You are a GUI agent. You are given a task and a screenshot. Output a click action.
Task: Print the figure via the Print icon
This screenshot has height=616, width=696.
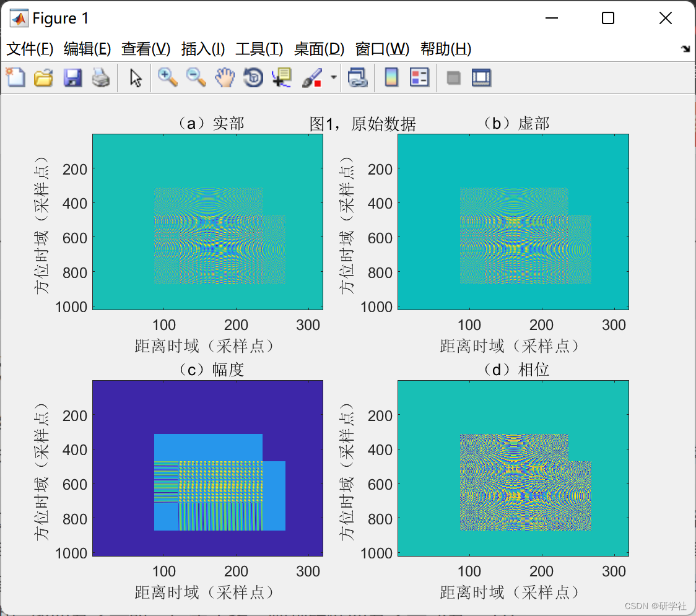coord(101,77)
